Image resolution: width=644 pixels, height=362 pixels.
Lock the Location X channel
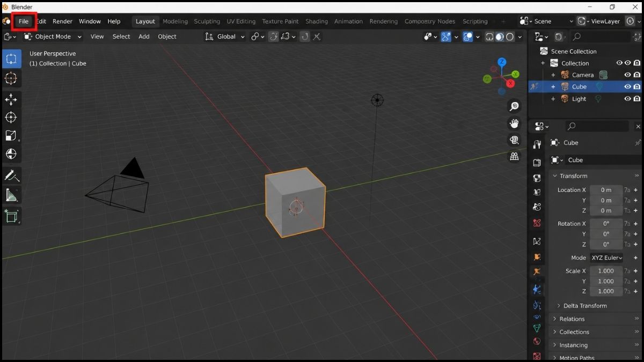(x=627, y=190)
